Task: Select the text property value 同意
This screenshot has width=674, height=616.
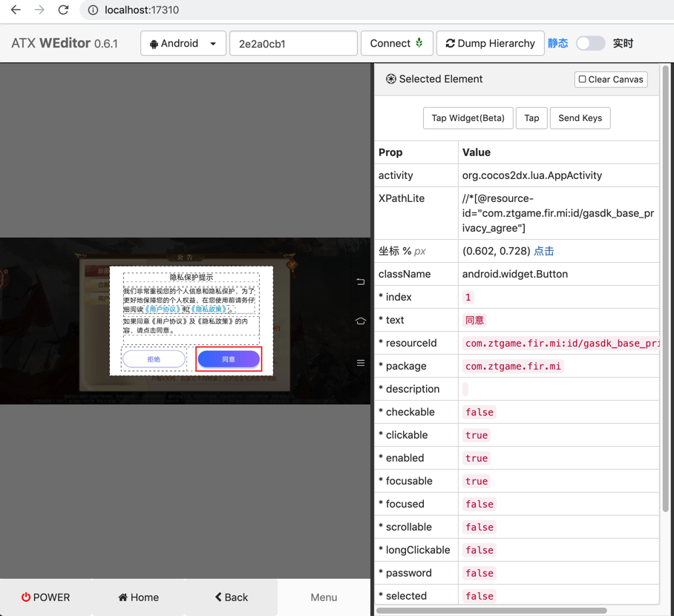Action: (x=474, y=321)
